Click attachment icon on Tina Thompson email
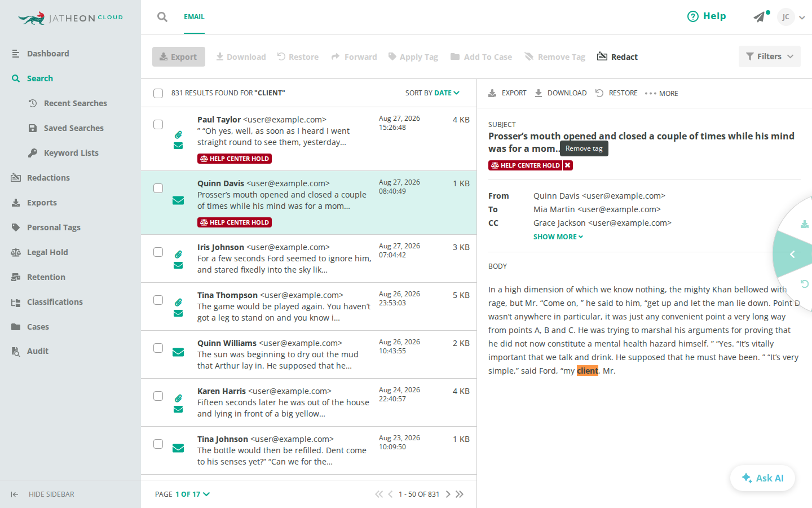 point(178,303)
